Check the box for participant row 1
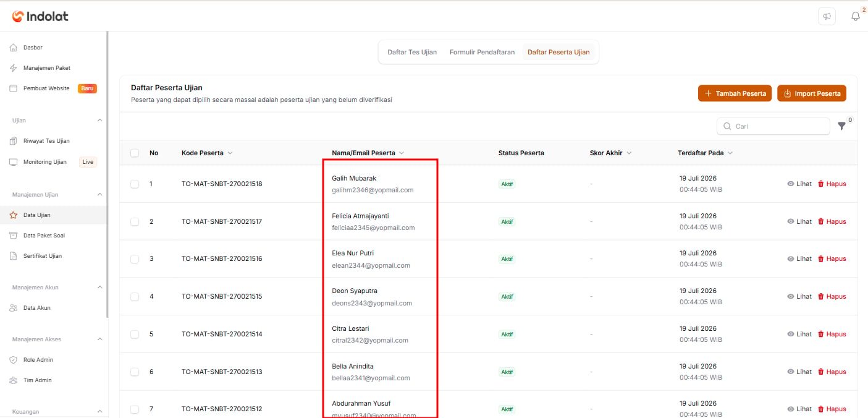 135,184
